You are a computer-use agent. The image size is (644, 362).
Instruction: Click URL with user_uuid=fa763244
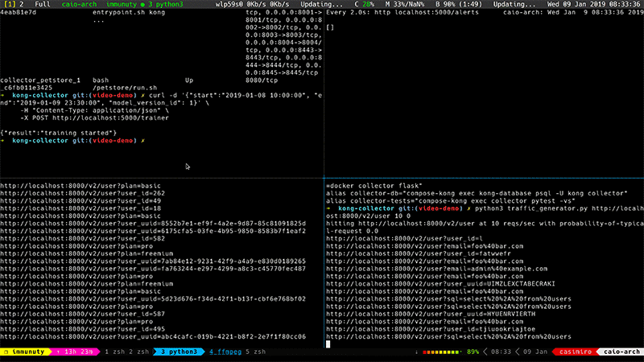coord(153,269)
